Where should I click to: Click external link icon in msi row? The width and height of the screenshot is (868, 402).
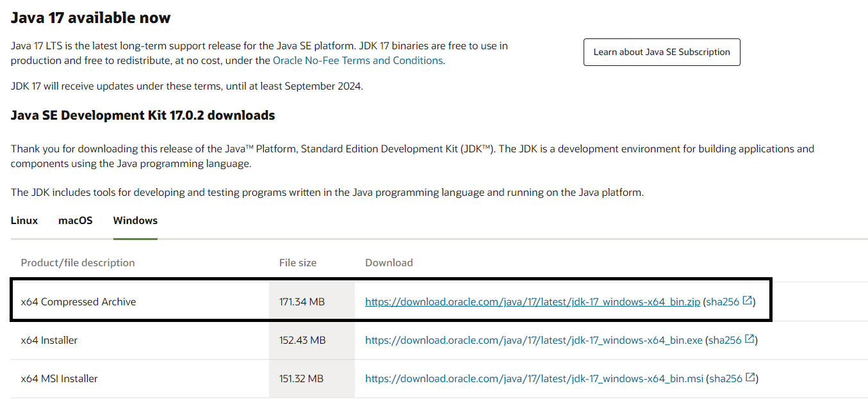pos(750,377)
